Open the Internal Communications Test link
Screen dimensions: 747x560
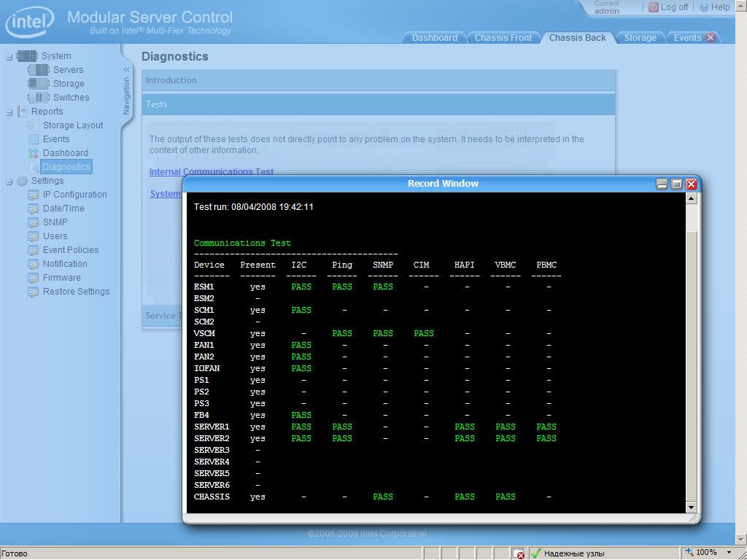tap(212, 172)
